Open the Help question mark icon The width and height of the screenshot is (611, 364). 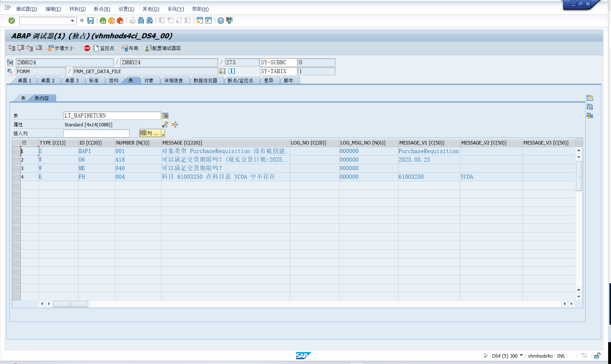click(x=221, y=21)
